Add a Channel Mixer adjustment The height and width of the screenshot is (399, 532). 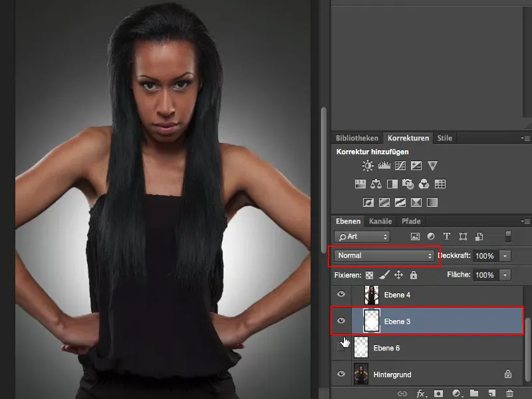pyautogui.click(x=424, y=184)
